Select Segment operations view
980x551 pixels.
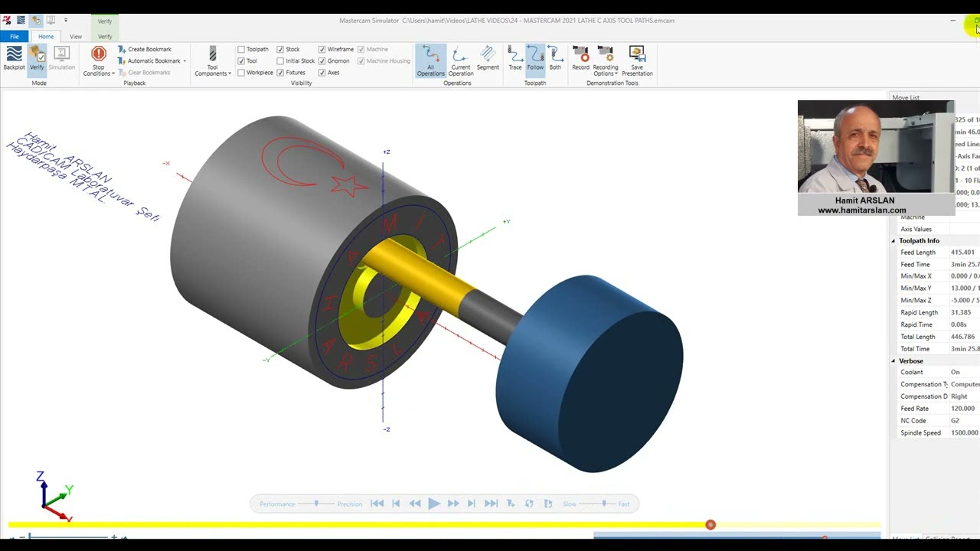(x=488, y=58)
